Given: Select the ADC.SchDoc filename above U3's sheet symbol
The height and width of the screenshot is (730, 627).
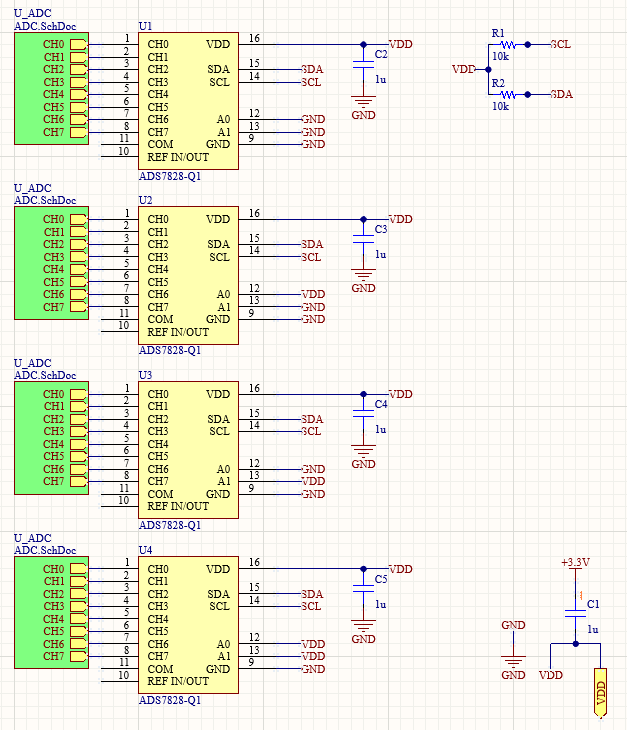Looking at the screenshot, I should (x=45, y=375).
